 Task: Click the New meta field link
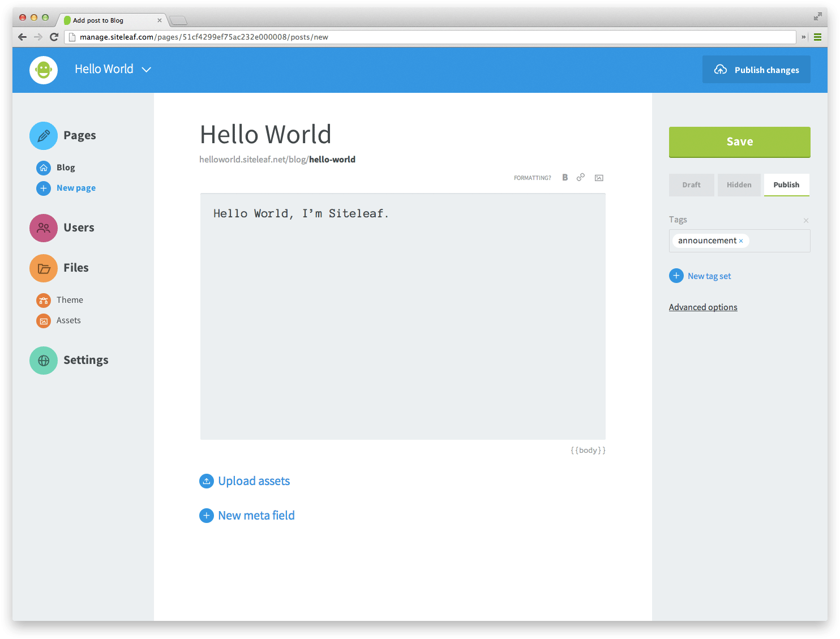pyautogui.click(x=256, y=516)
